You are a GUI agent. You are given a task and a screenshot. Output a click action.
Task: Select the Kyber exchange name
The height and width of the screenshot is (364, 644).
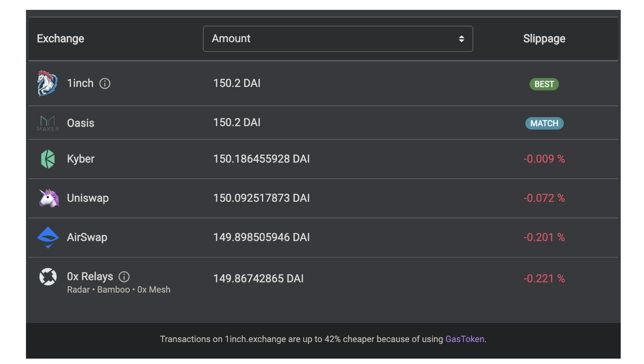[x=81, y=159]
